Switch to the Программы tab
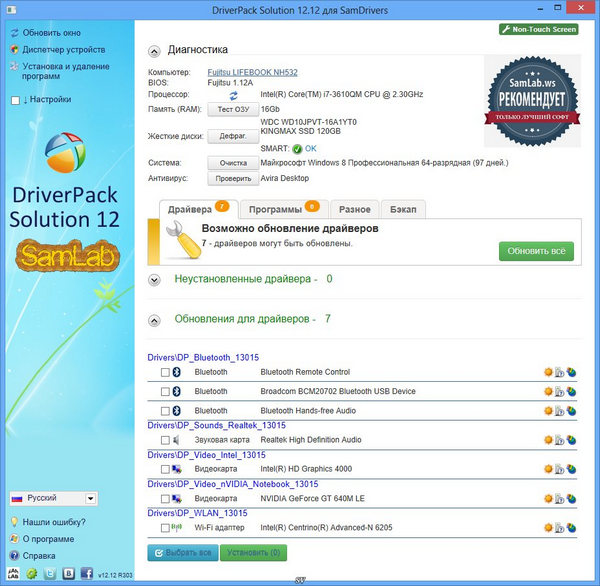The image size is (600, 586). (284, 209)
